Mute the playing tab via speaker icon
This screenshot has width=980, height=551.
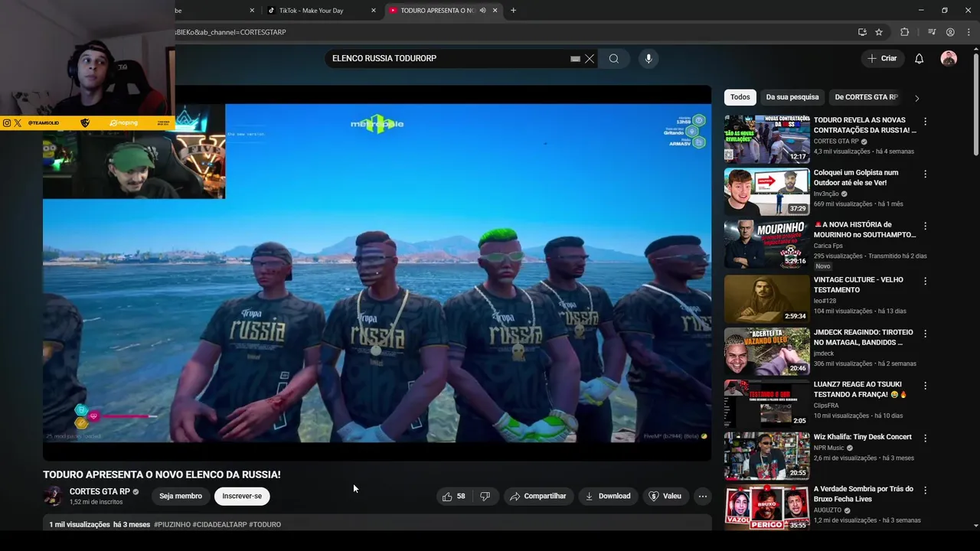pos(482,10)
